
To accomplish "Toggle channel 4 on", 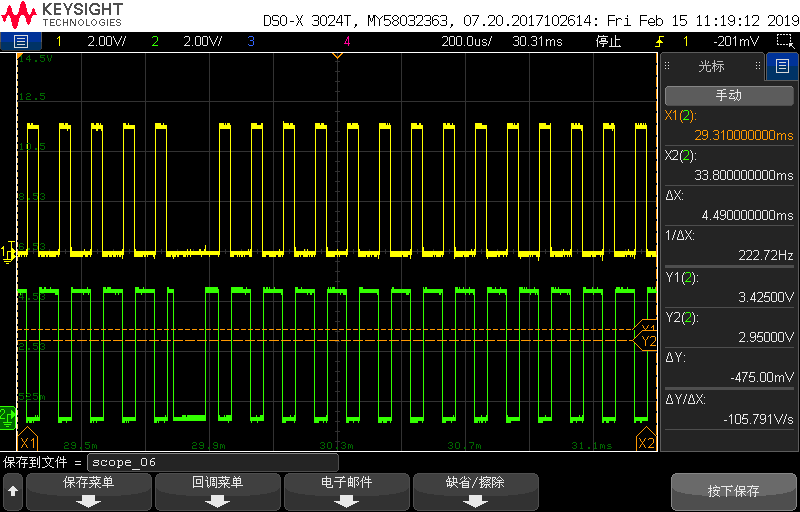I will coord(347,41).
